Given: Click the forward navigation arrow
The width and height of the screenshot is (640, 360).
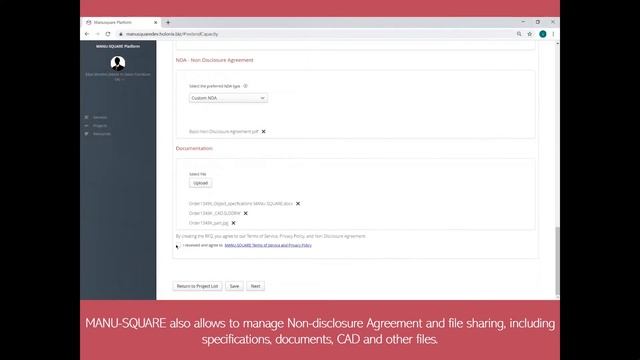Looking at the screenshot, I should coord(98,34).
